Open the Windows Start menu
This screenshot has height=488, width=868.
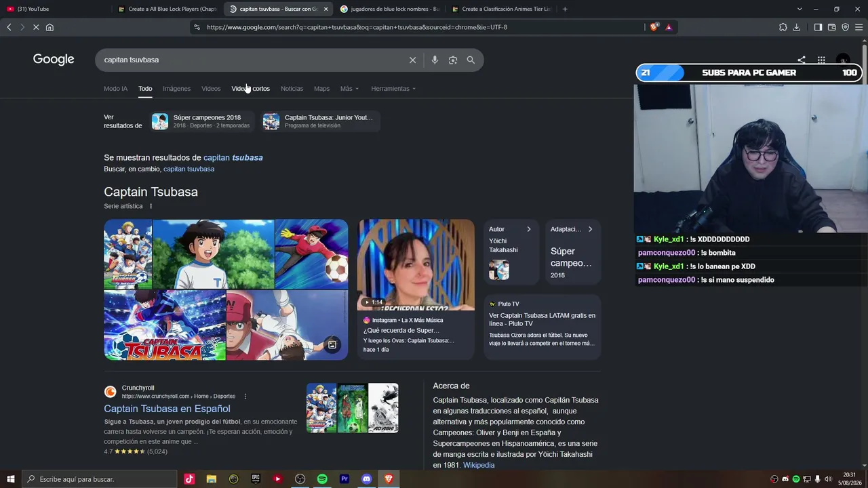(11, 479)
